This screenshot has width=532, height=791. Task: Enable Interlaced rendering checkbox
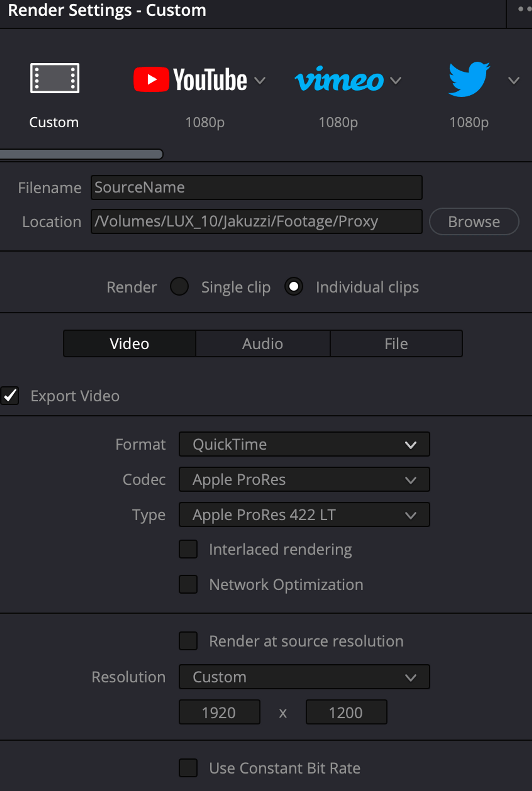pos(188,549)
